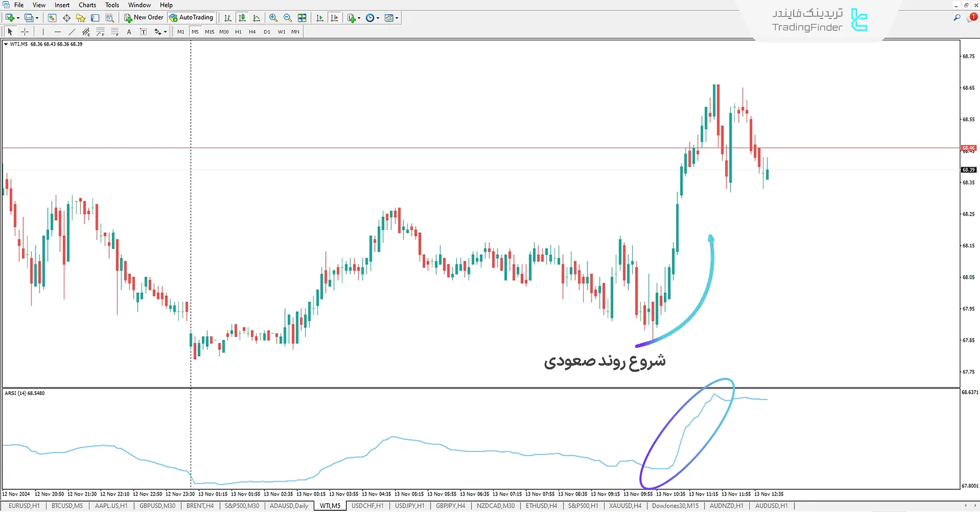This screenshot has height=512, width=980.
Task: Select the H1 timeframe button
Action: pos(238,32)
